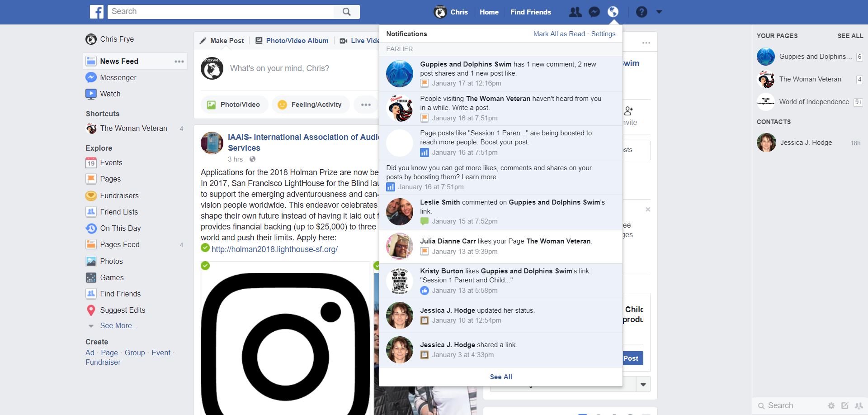868x415 pixels.
Task: Click the Games sidebar icon
Action: 91,277
